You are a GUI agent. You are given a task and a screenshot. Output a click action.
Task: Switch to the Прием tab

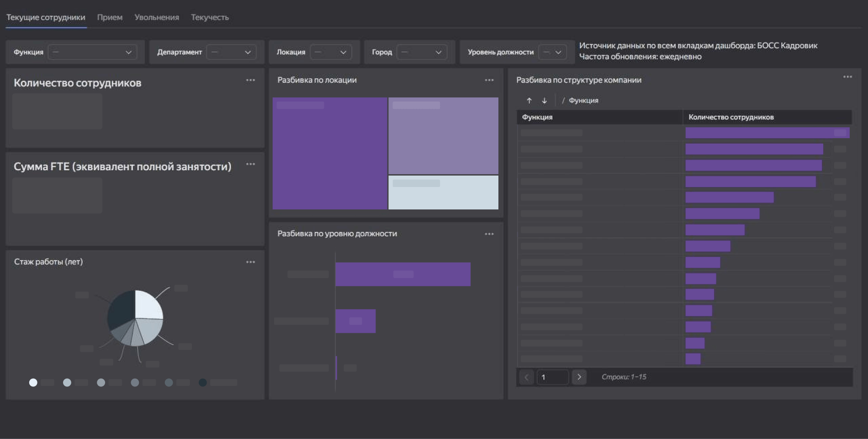110,17
